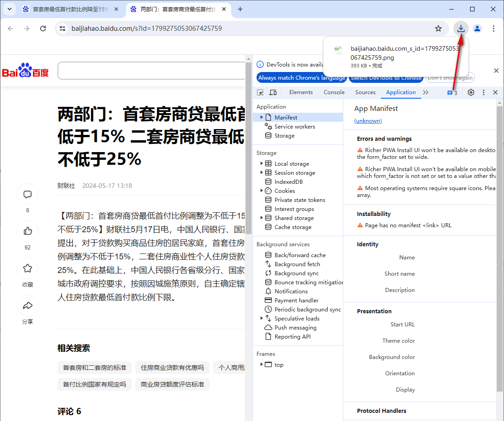Click the article like thumbs-up icon
The height and width of the screenshot is (421, 504).
point(28,231)
